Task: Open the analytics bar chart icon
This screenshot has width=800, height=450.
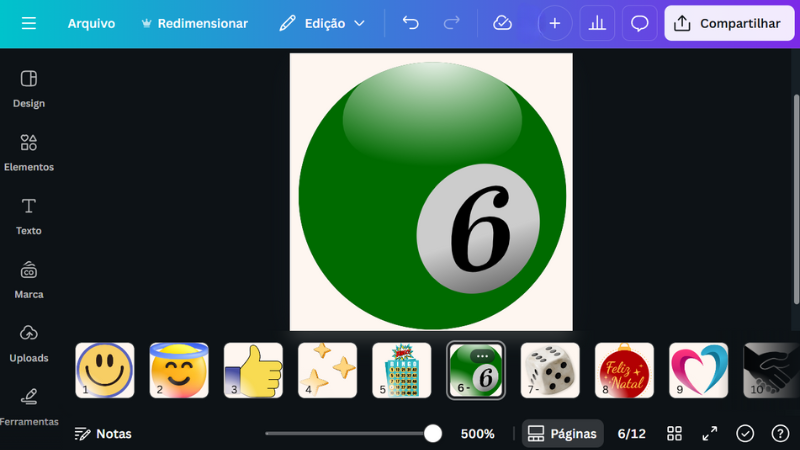Action: 597,23
